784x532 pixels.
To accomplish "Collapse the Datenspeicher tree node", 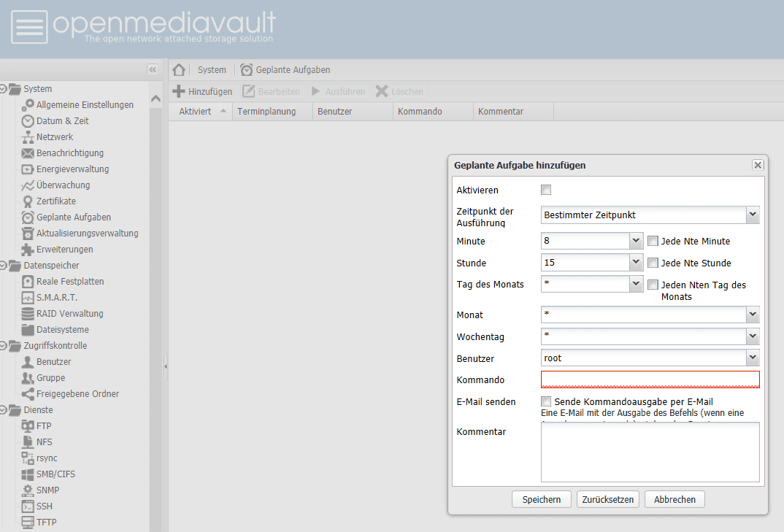I will pos(3,266).
